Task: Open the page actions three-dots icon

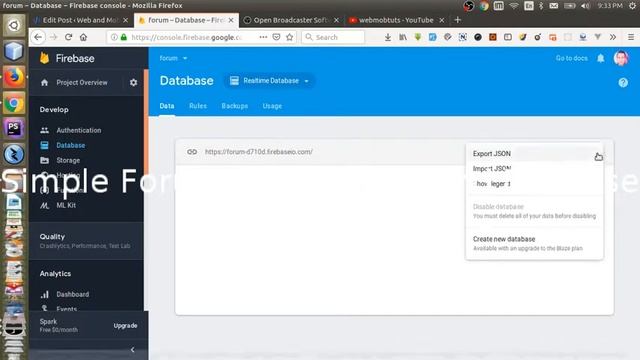Action: point(263,37)
